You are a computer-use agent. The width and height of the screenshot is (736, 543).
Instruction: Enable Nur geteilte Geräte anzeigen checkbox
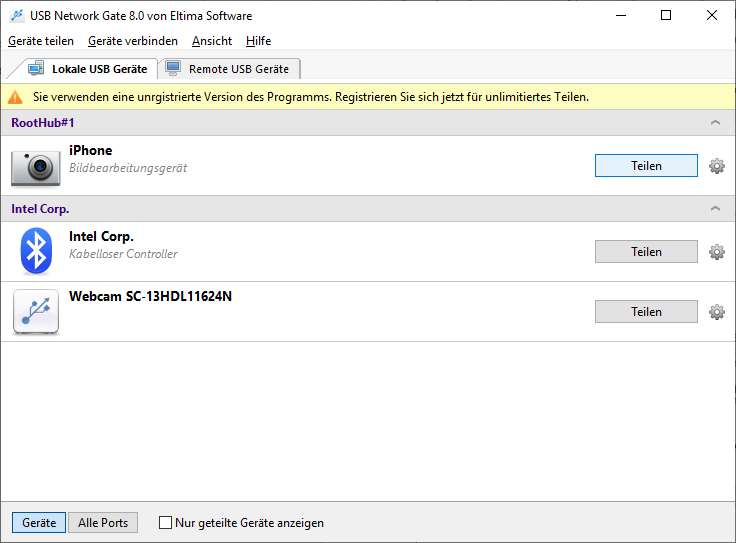165,522
